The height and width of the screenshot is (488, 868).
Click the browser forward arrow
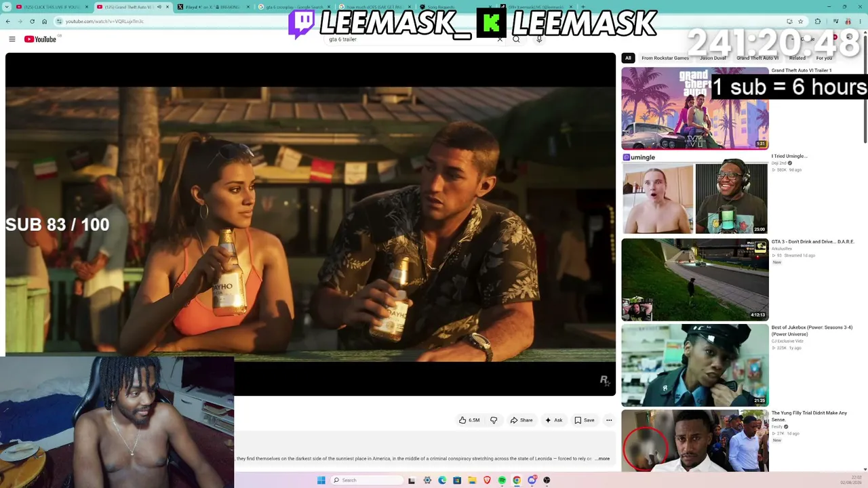pos(20,21)
